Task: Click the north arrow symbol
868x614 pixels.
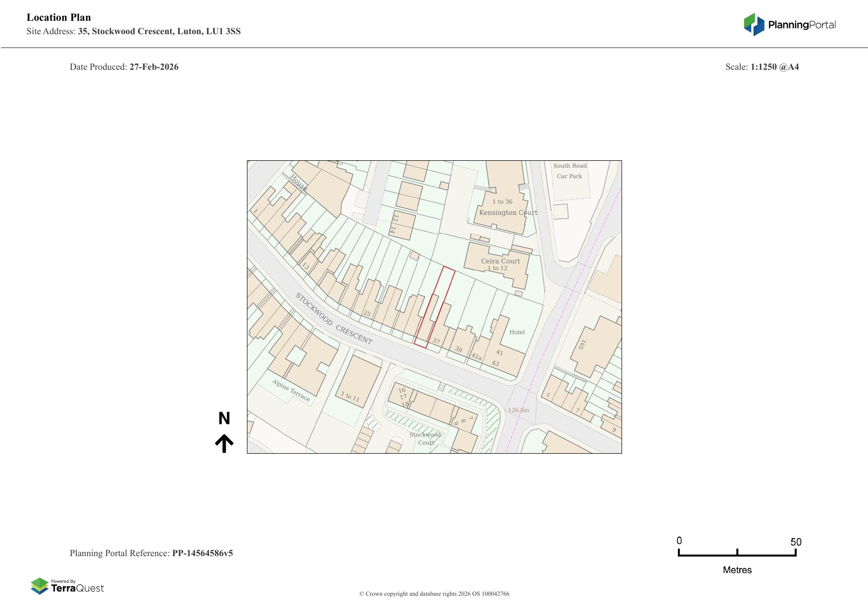Action: (x=224, y=443)
